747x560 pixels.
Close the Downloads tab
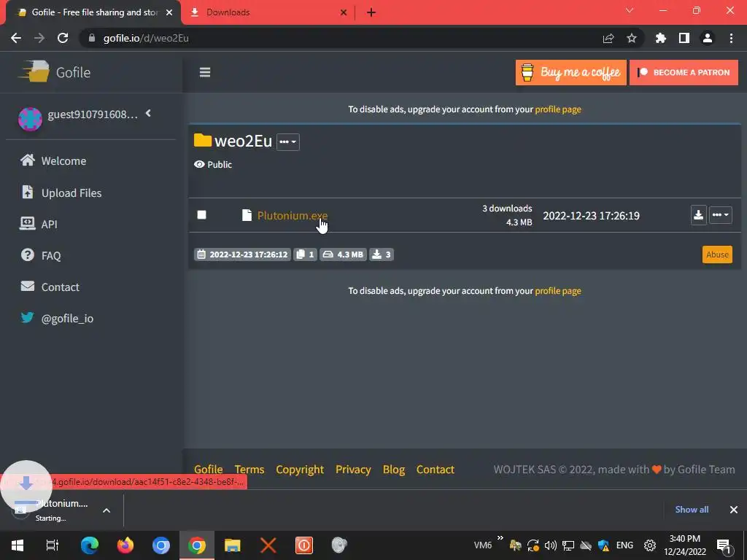point(344,12)
